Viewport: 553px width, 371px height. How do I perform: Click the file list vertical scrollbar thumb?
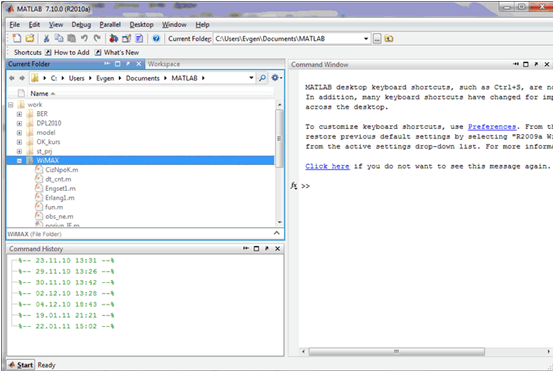click(x=279, y=138)
